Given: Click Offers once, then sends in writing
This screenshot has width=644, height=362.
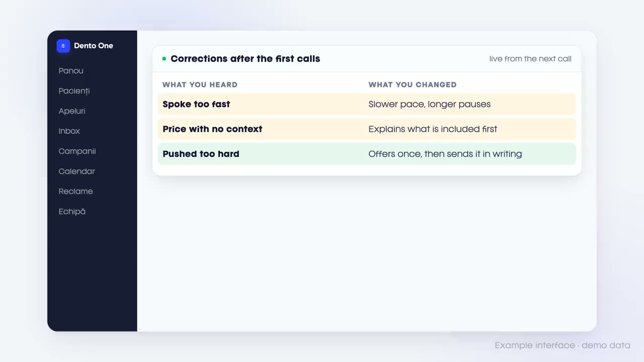Looking at the screenshot, I should [x=445, y=154].
